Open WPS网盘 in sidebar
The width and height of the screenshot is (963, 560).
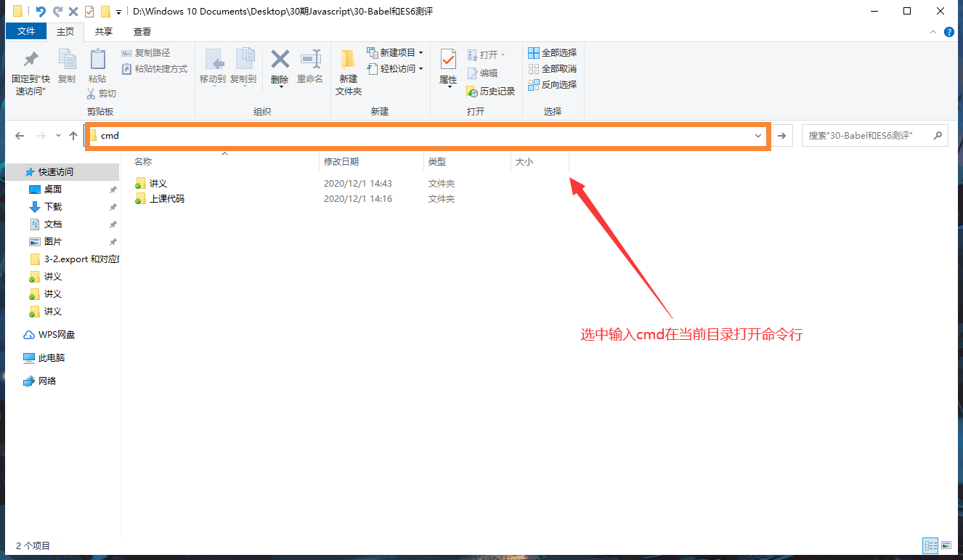[49, 335]
